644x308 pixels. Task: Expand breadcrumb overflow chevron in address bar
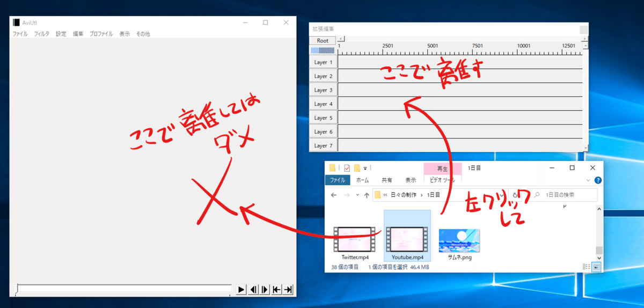385,195
